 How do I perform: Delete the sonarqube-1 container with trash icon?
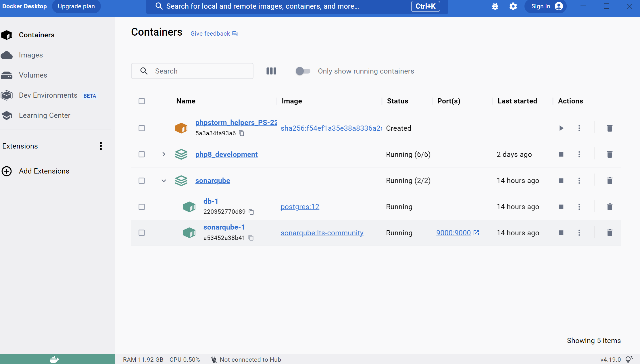pos(610,233)
